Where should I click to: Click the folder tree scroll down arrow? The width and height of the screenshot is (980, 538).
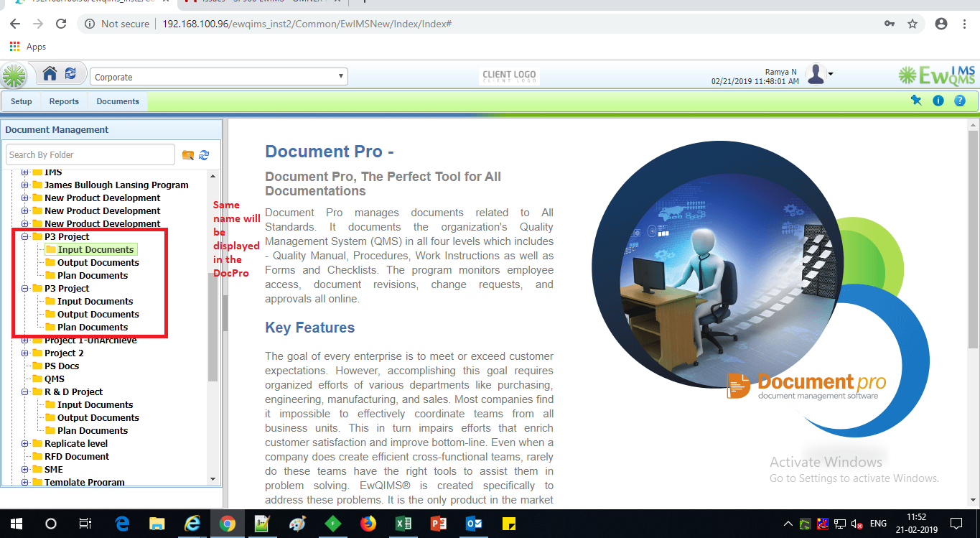point(213,479)
